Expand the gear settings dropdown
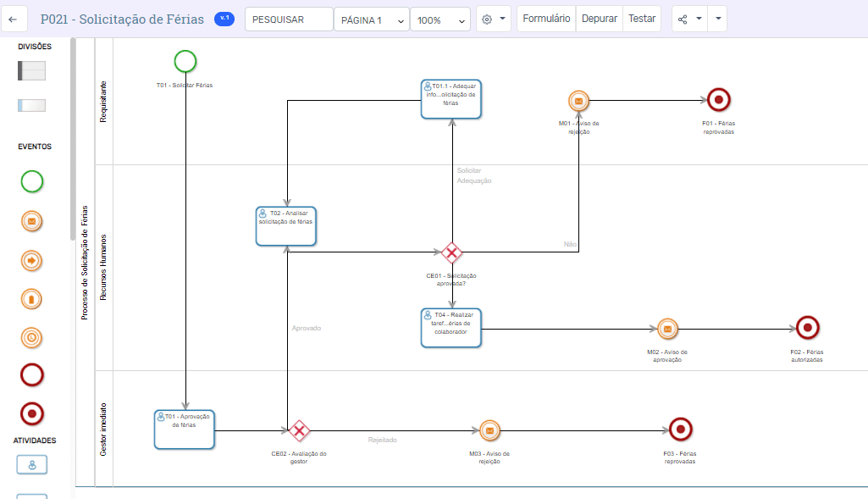The height and width of the screenshot is (499, 868). tap(493, 19)
